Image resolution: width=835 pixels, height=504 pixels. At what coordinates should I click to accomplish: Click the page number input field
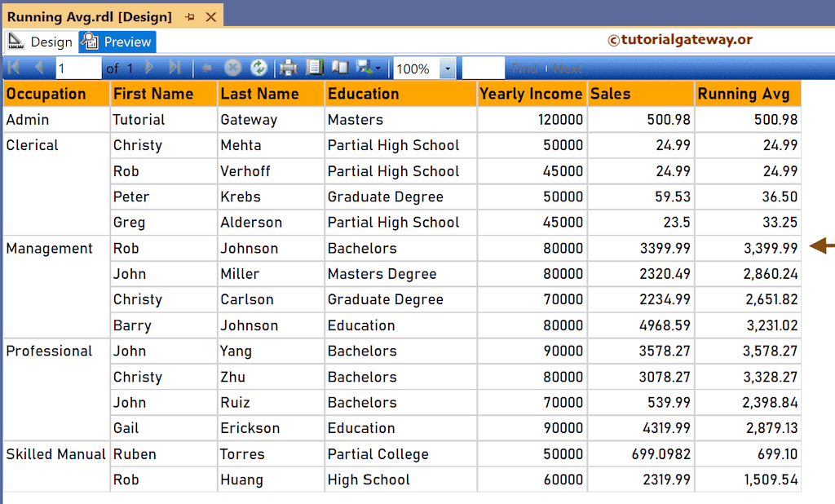77,69
